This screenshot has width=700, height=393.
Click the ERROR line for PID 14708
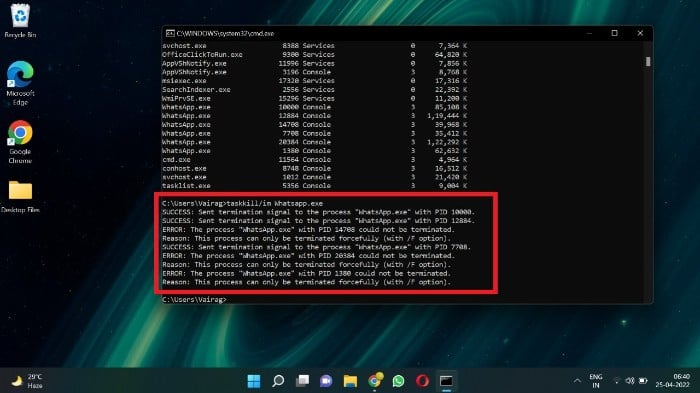click(x=308, y=230)
